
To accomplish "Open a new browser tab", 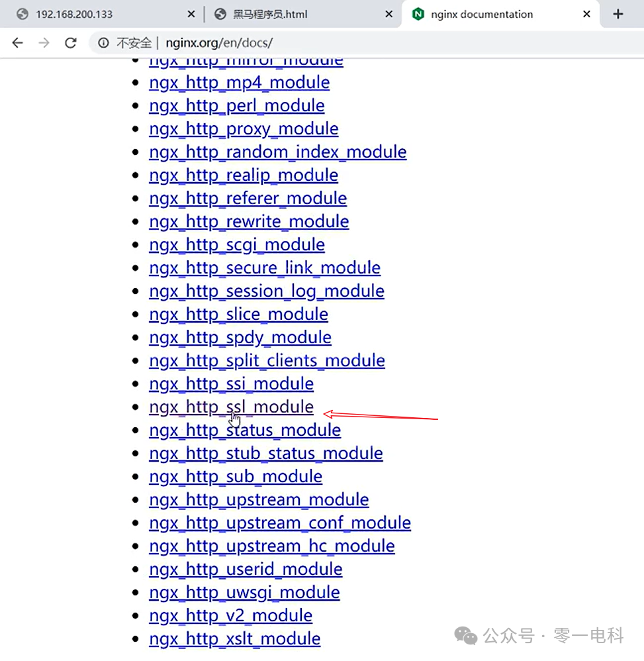I will [x=618, y=13].
